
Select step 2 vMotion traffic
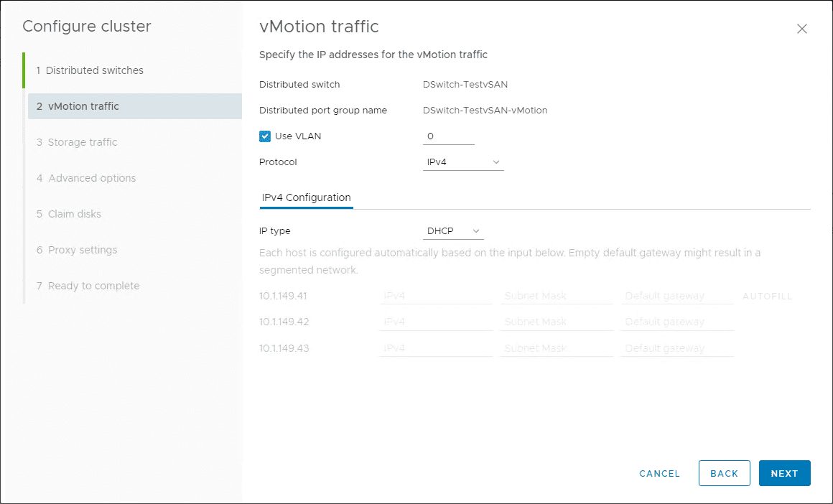(x=83, y=106)
